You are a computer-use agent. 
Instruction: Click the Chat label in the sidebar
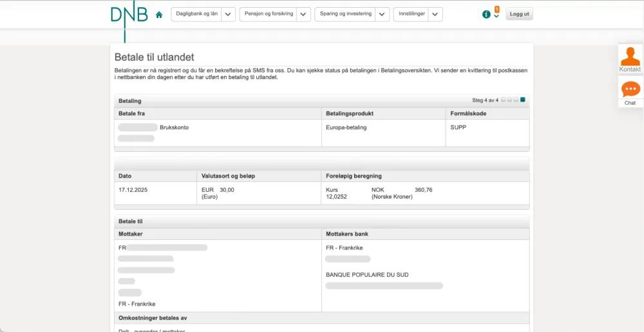(630, 103)
